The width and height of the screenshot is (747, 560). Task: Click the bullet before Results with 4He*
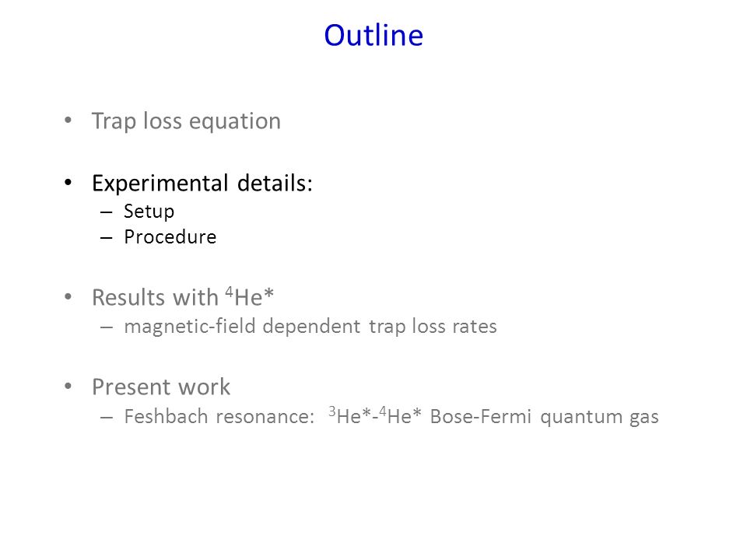click(x=68, y=296)
